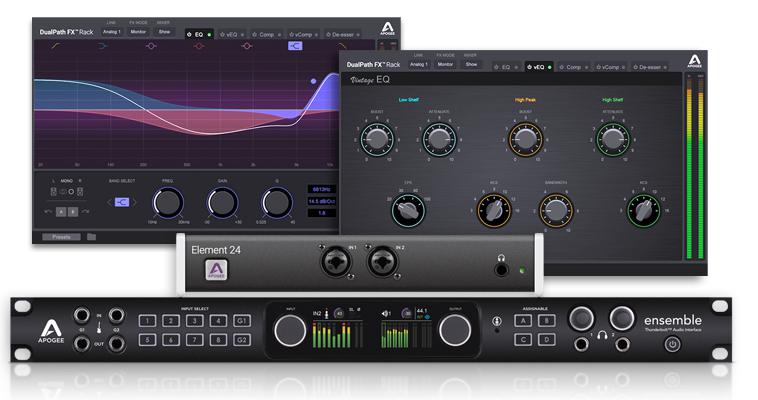Image resolution: width=758 pixels, height=400 pixels.
Task: Toggle A comparison state button
Action: point(59,211)
